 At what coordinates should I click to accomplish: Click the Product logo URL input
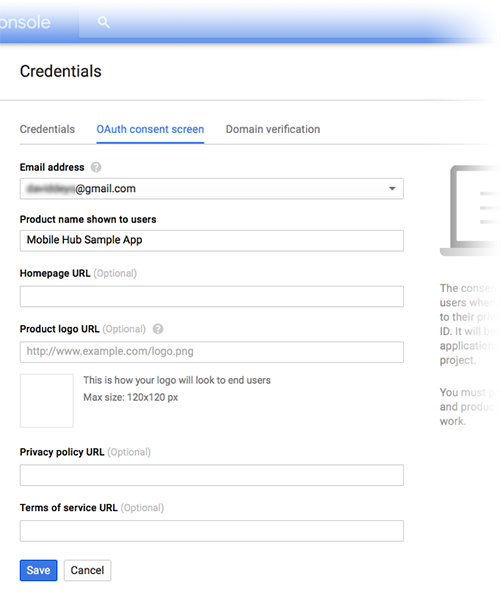coord(212,352)
